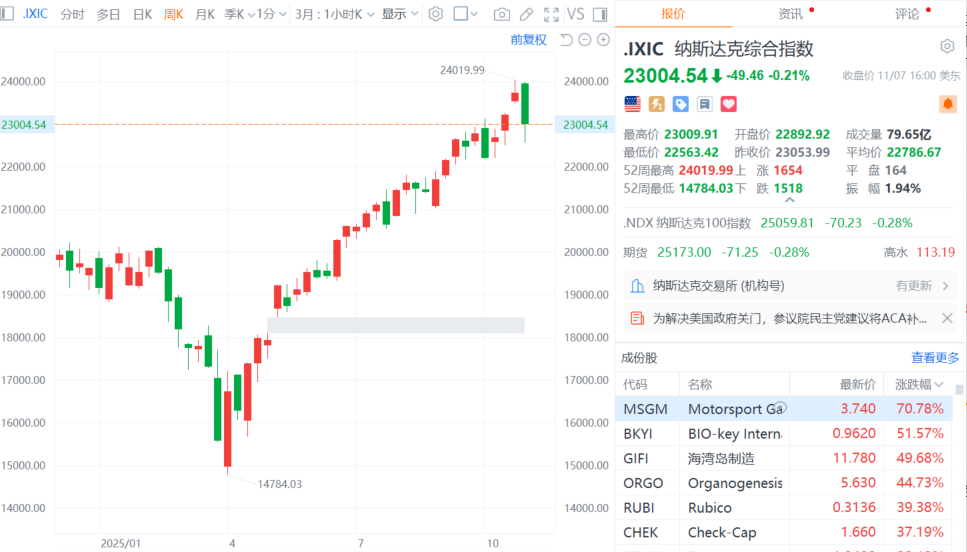Screen dimensions: 967x552
Task: Toggle 前复权 price adjustment link
Action: point(529,40)
